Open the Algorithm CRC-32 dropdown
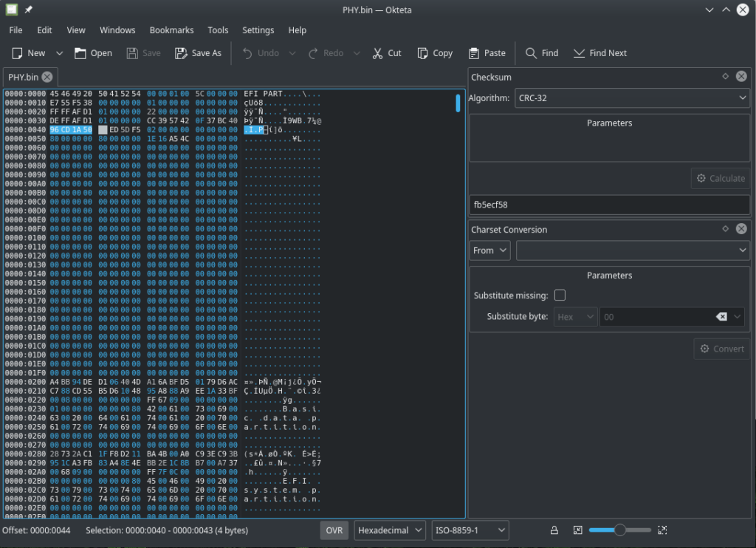Image resolution: width=756 pixels, height=548 pixels. pyautogui.click(x=632, y=98)
